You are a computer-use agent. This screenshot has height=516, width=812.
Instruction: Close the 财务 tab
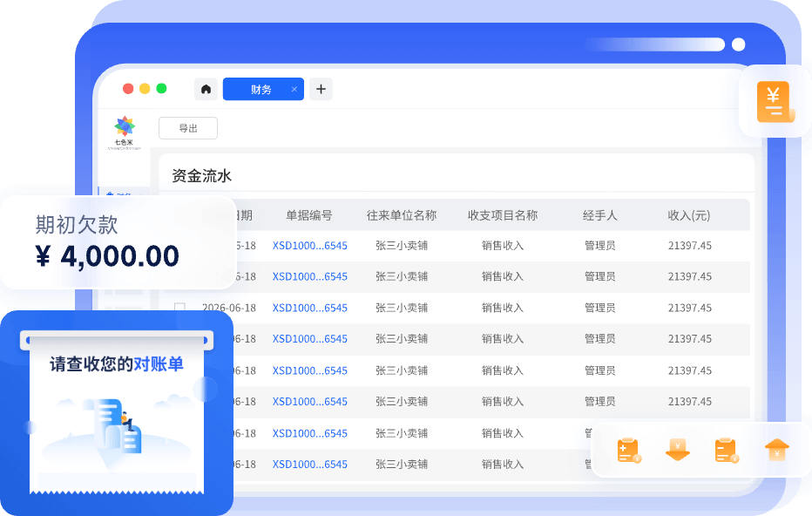(x=294, y=89)
